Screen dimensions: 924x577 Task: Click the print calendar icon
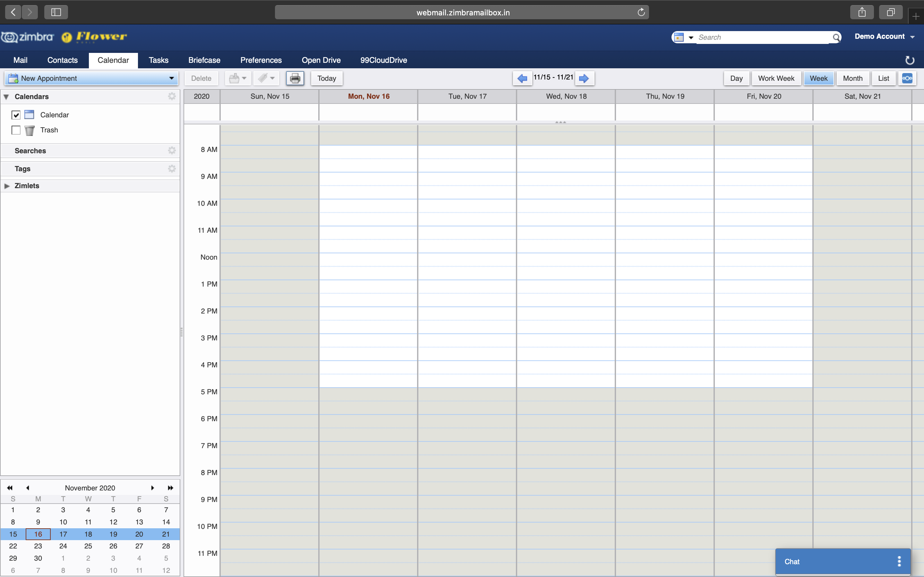[x=295, y=78]
